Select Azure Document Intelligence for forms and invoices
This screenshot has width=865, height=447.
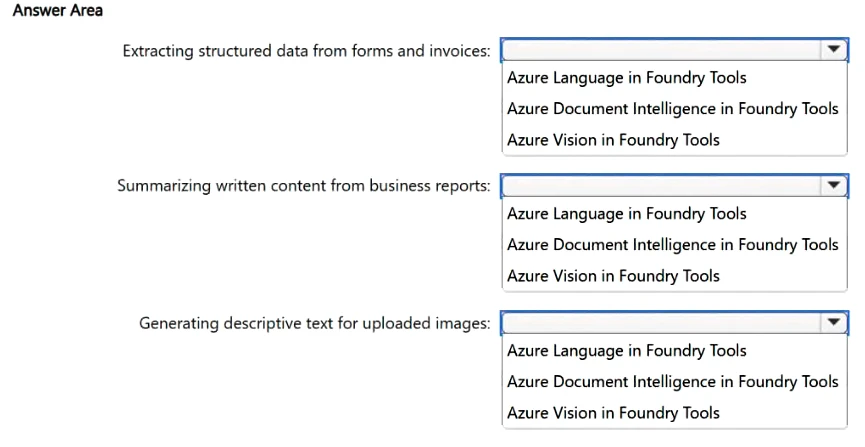[x=672, y=109]
